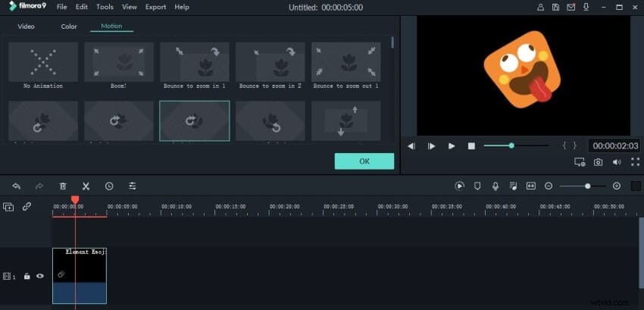Open the View menu
This screenshot has width=644, height=310.
click(130, 7)
